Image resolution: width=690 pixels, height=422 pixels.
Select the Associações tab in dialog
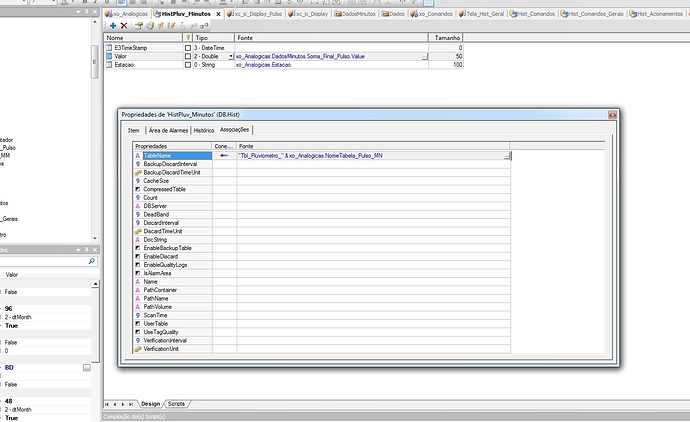click(x=235, y=129)
